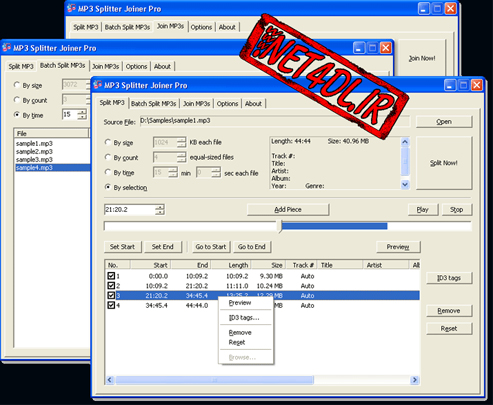Select By count radio in front window
Screen dimensions: 493x405
(108, 157)
